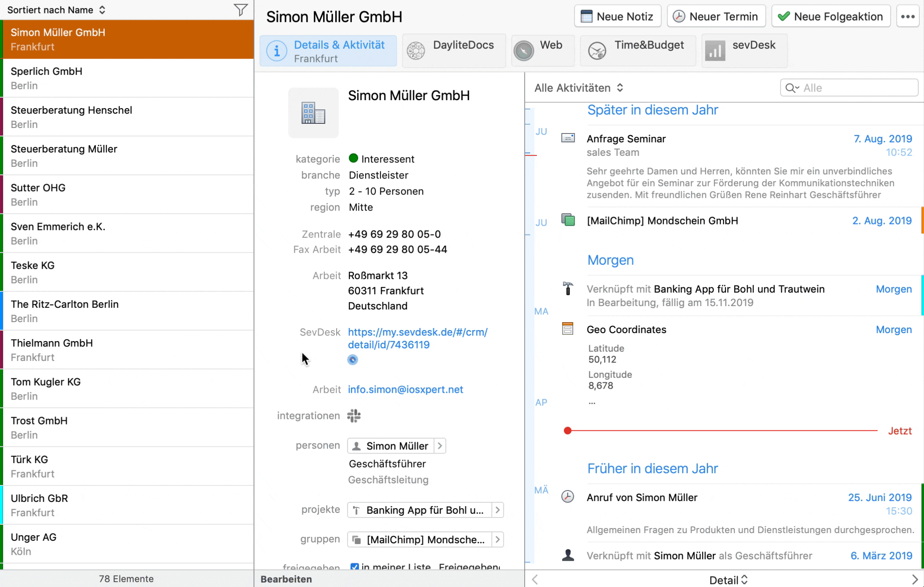This screenshot has width=924, height=587.
Task: Open the 'Alle Aktivitäten' filter dropdown
Action: point(579,88)
